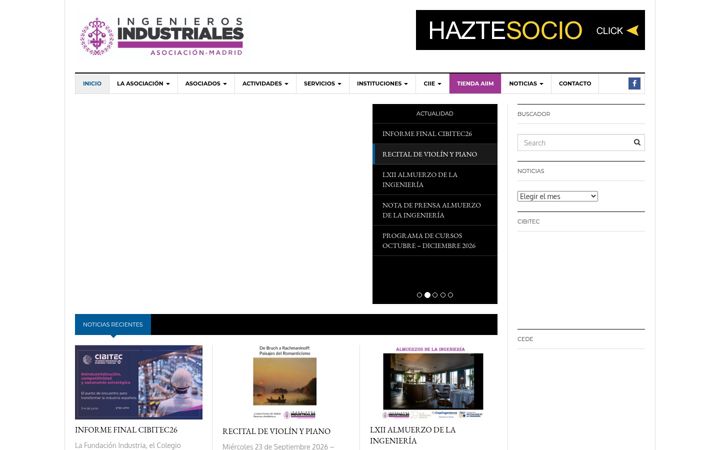The height and width of the screenshot is (450, 720).
Task: Open Informe Final CIBITEC26 article title
Action: click(126, 430)
